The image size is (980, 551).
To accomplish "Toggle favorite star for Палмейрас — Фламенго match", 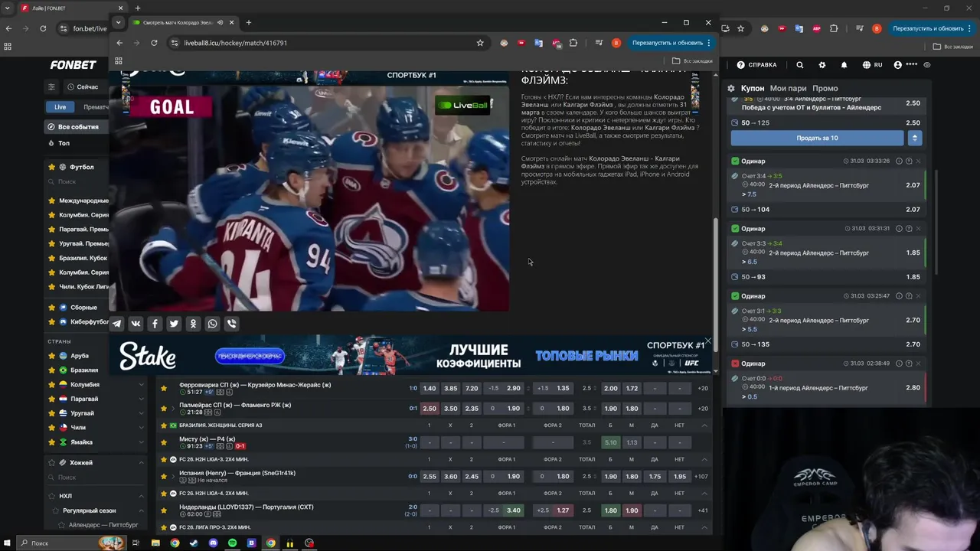I will (163, 408).
